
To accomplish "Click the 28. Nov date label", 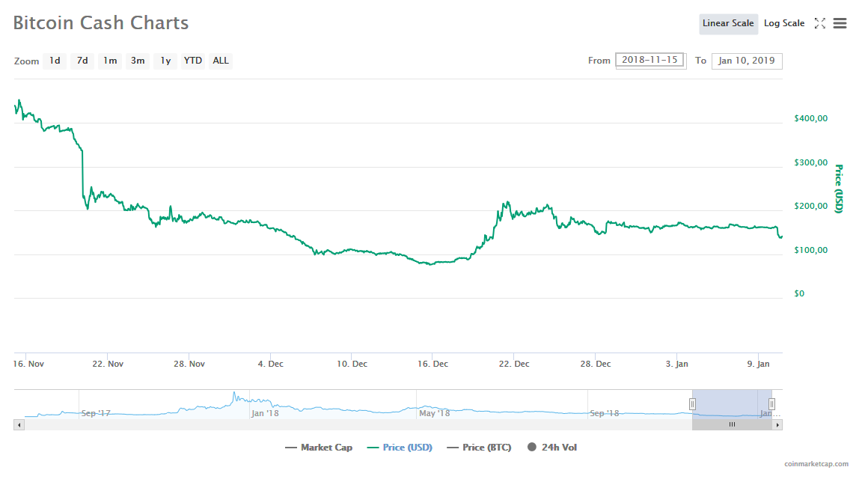I will tap(189, 364).
